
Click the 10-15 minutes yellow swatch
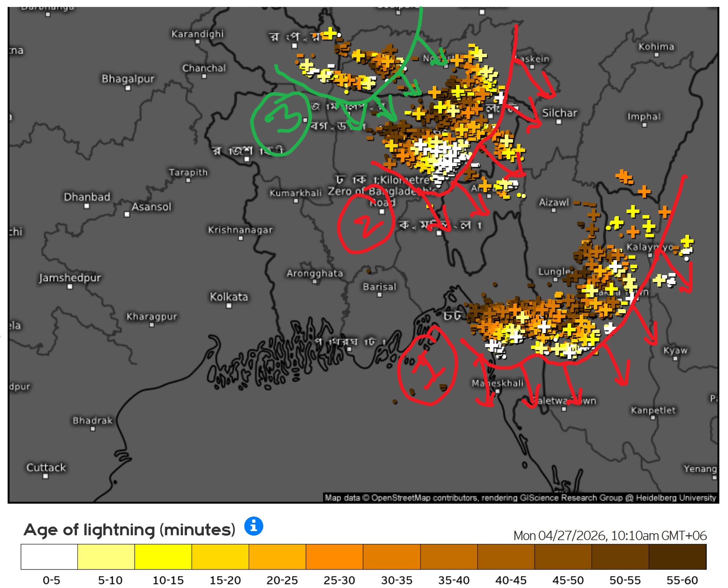(163, 556)
